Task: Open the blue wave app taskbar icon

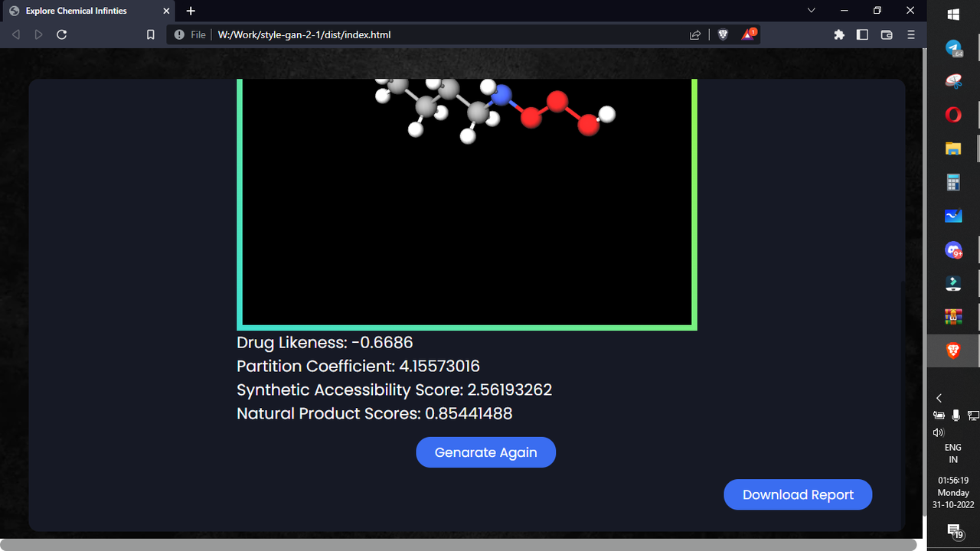Action: click(x=953, y=216)
